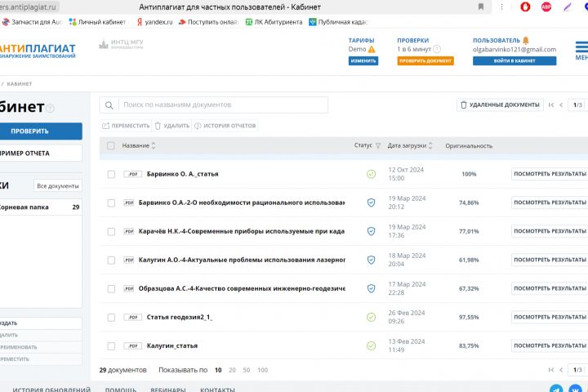Image resolution: width=588 pixels, height=392 pixels.
Task: Sort by Дата загрузки column arrows
Action: tap(430, 145)
